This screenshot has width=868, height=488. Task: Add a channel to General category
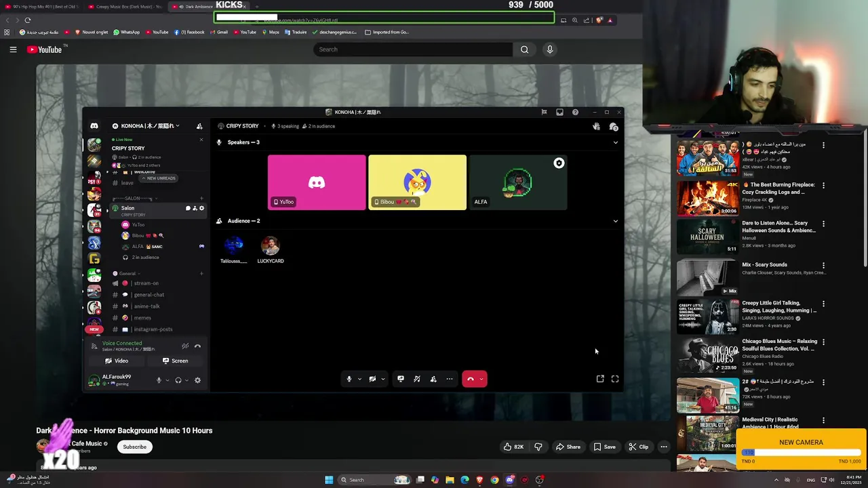click(x=201, y=273)
